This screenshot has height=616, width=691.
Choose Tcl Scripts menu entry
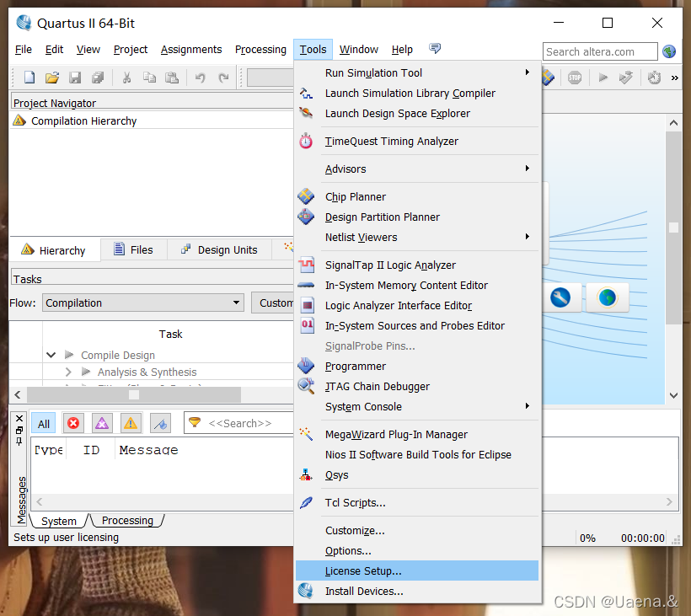point(417,503)
